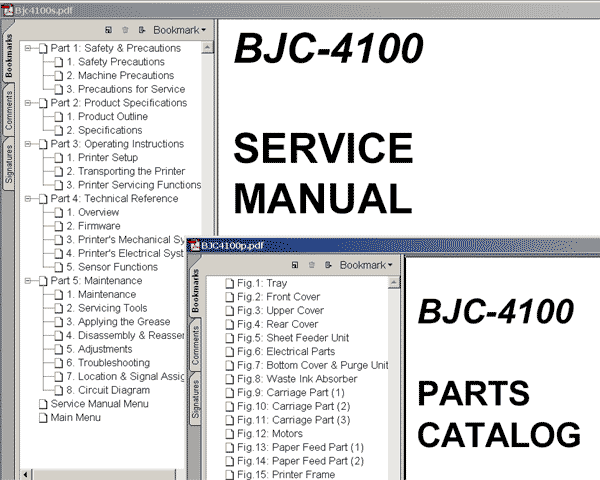This screenshot has height=480, width=600.
Task: Open bookmark '1. Printer Setup'
Action: (x=102, y=157)
